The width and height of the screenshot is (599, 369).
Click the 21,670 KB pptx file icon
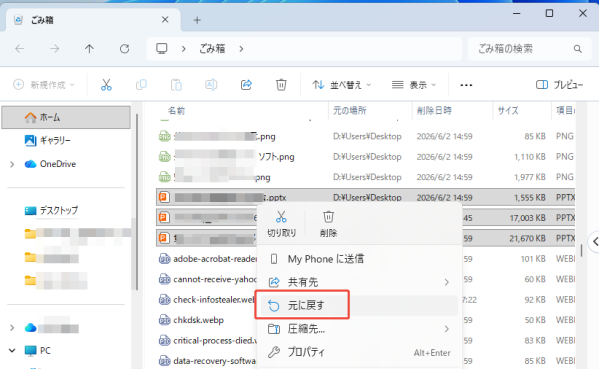164,238
